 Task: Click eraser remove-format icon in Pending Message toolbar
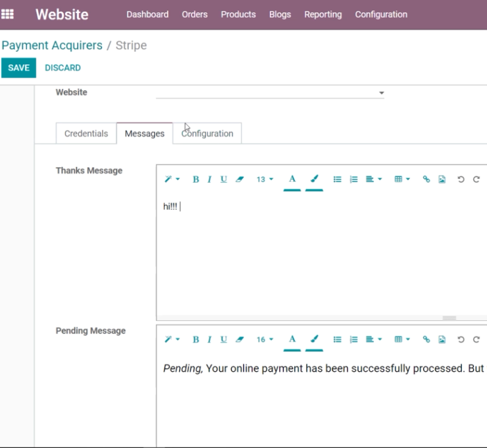240,339
